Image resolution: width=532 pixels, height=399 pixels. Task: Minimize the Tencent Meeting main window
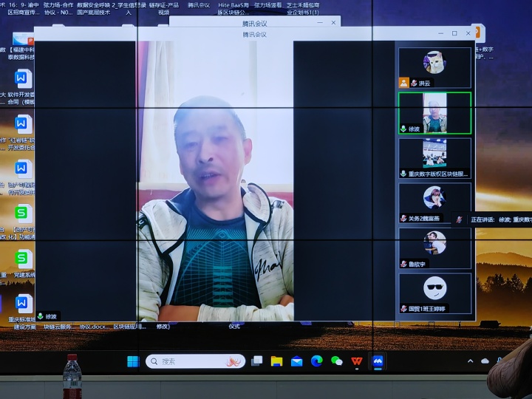[440, 33]
